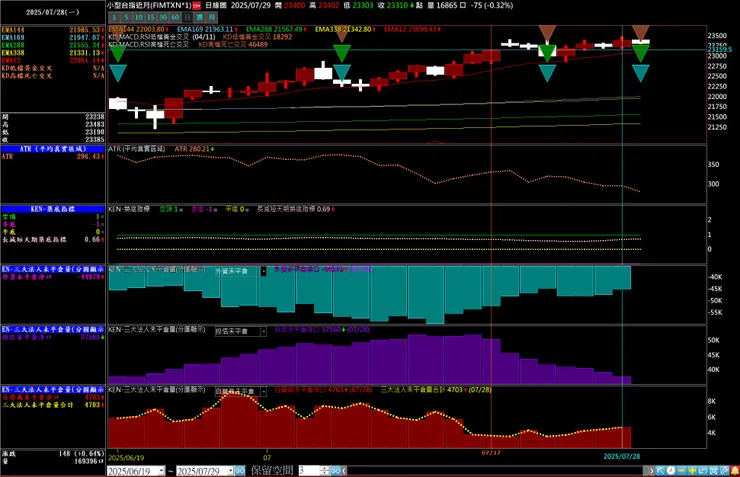Click the arrow-to-corner icon in bottom toolbar

[660, 470]
